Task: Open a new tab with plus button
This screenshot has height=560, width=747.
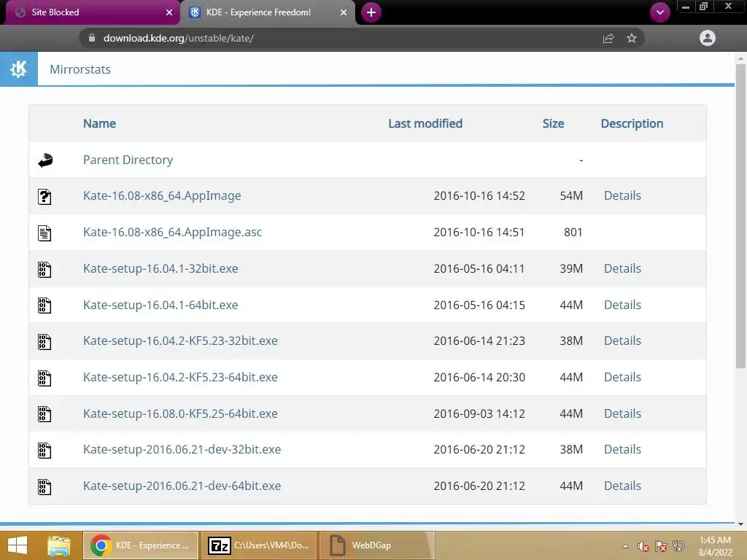Action: click(371, 12)
